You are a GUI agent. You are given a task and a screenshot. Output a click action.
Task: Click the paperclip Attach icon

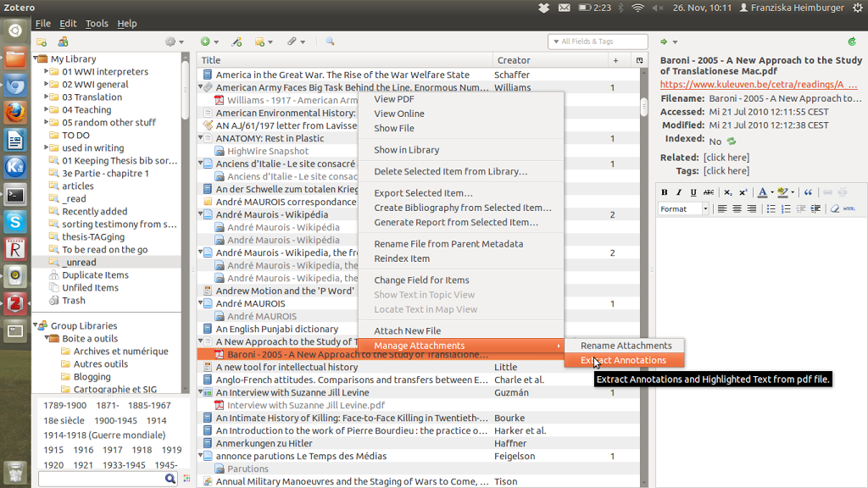[x=292, y=42]
